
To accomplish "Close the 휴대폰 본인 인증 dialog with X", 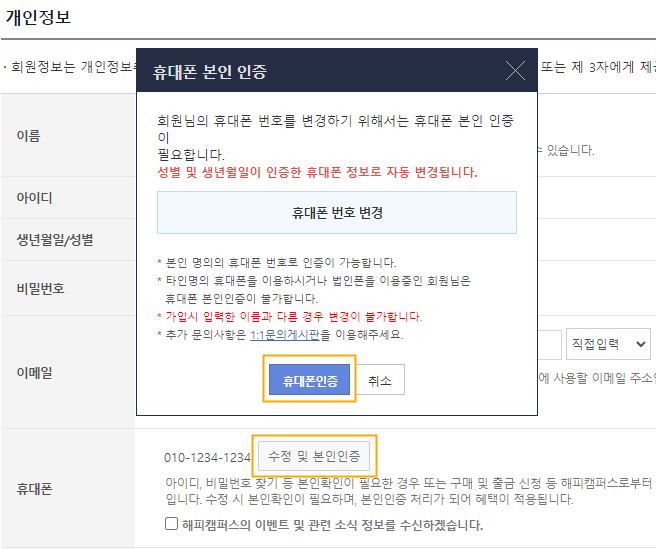I will point(515,71).
